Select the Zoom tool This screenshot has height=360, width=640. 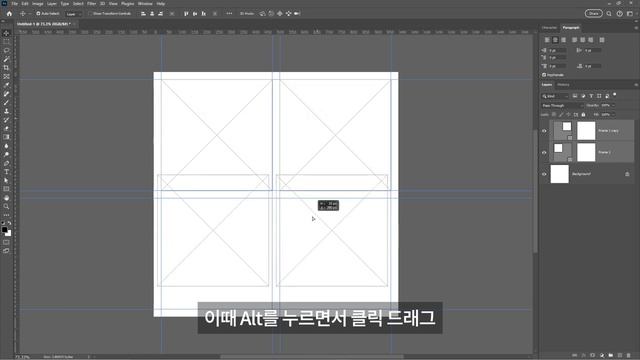click(x=6, y=207)
